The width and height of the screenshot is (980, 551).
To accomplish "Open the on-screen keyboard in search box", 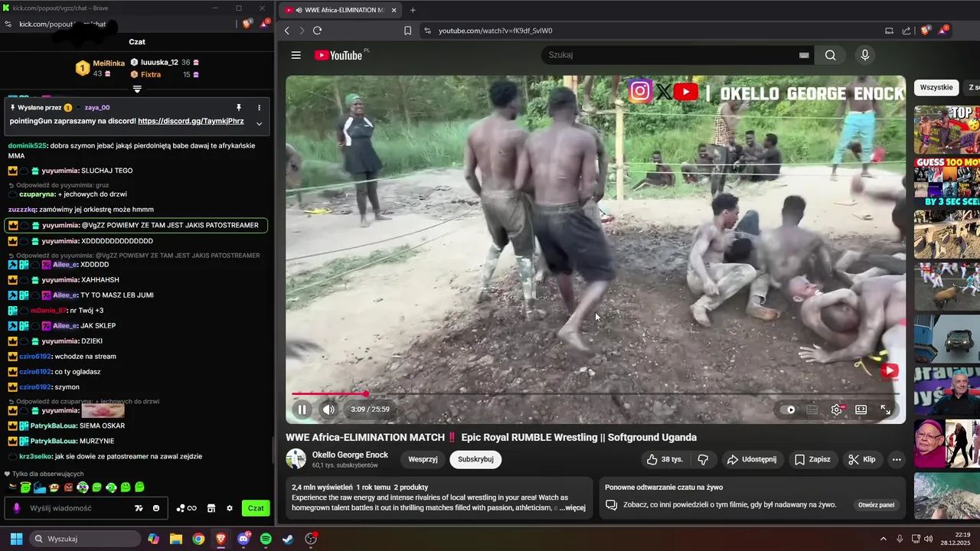I will [x=804, y=55].
